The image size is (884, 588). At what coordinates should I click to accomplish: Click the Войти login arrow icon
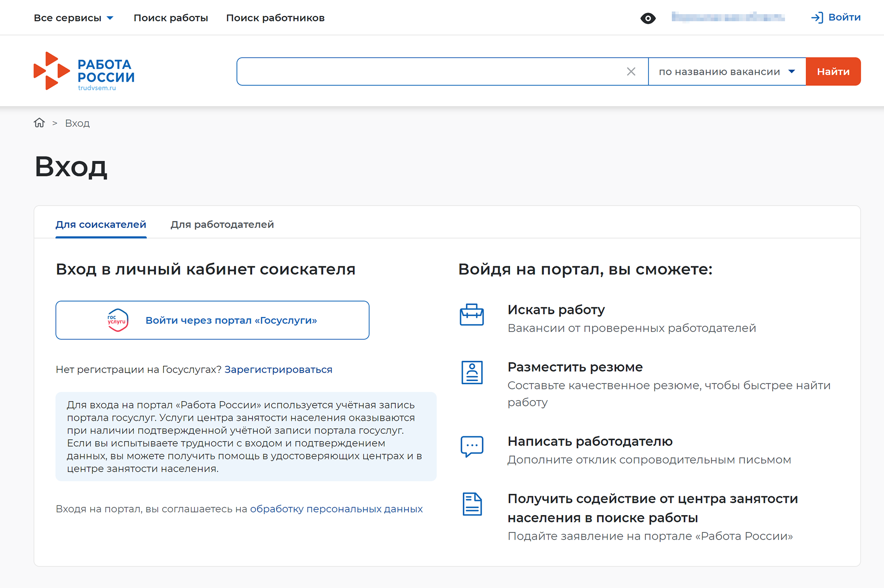point(817,18)
